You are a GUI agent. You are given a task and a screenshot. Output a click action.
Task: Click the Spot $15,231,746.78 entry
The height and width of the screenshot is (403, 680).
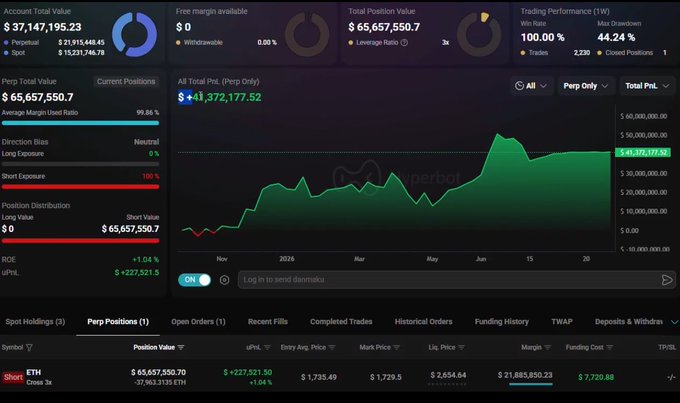pyautogui.click(x=54, y=52)
